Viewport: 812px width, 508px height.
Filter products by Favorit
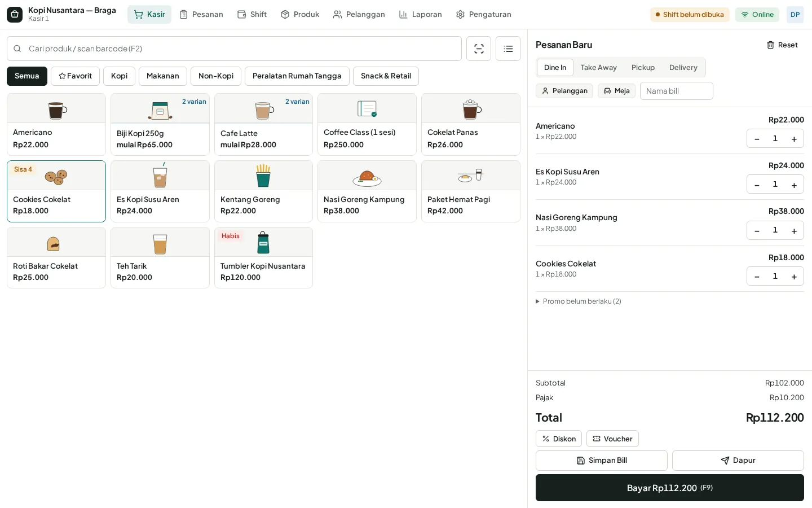(x=75, y=76)
